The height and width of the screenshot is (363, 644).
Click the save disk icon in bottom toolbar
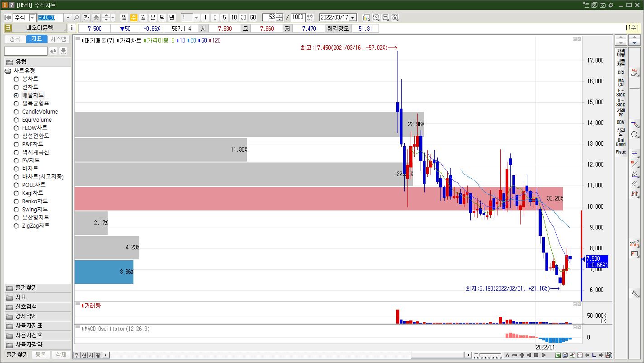(x=565, y=355)
